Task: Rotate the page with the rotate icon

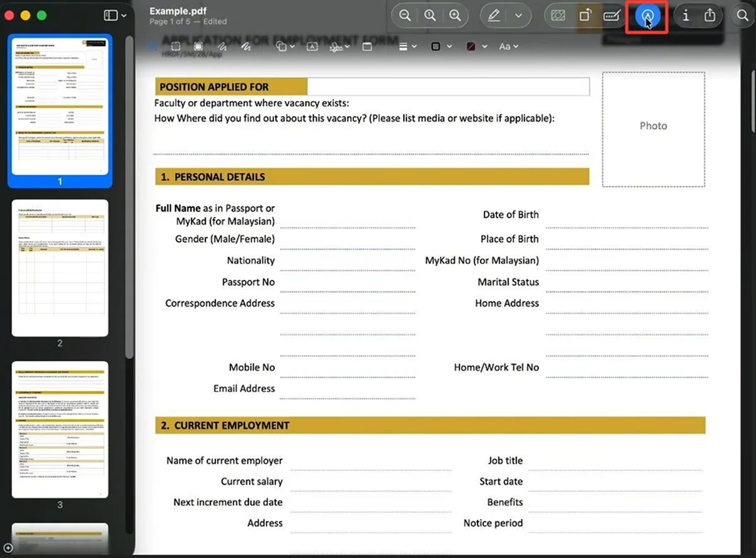Action: tap(585, 16)
